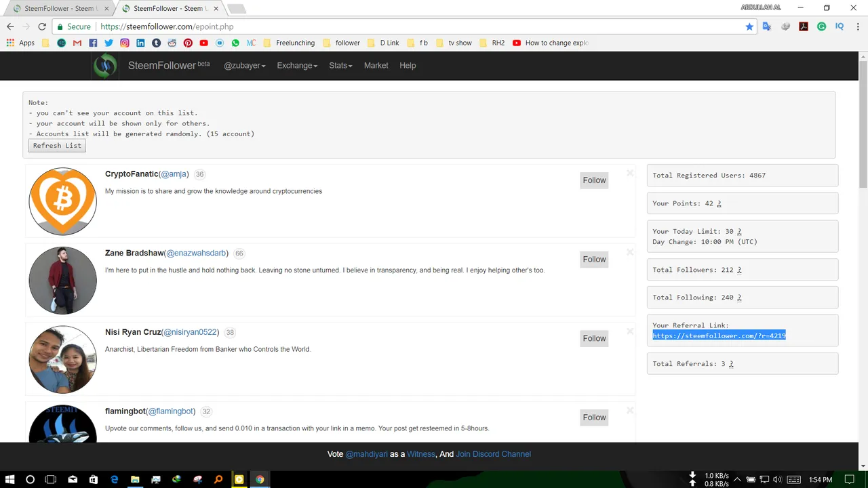This screenshot has height=488, width=868.
Task: Open the Pinterest bookmark icon
Action: (x=188, y=43)
